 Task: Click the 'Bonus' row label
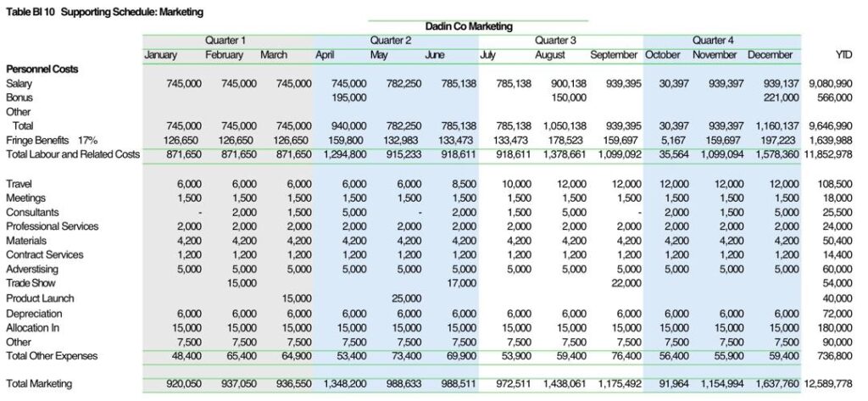19,97
